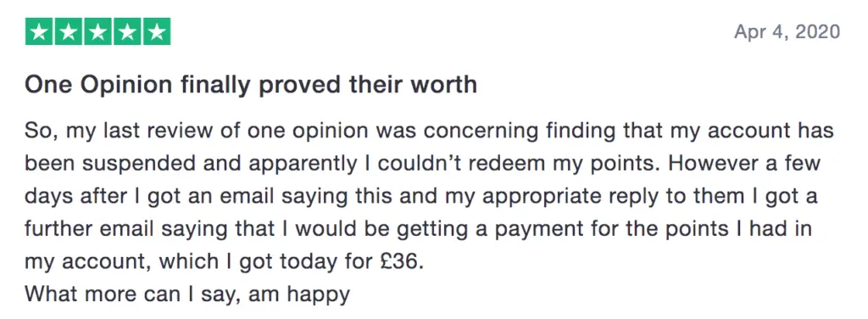Image resolution: width=868 pixels, height=319 pixels.
Task: Click the line 'my account, which I got today'
Action: 224,260
